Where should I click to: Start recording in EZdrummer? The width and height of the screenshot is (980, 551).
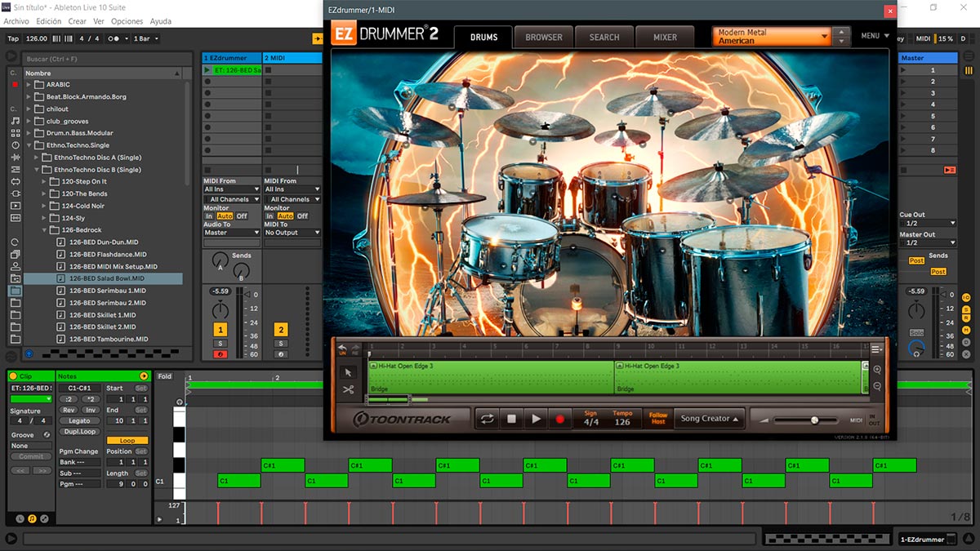(x=560, y=419)
